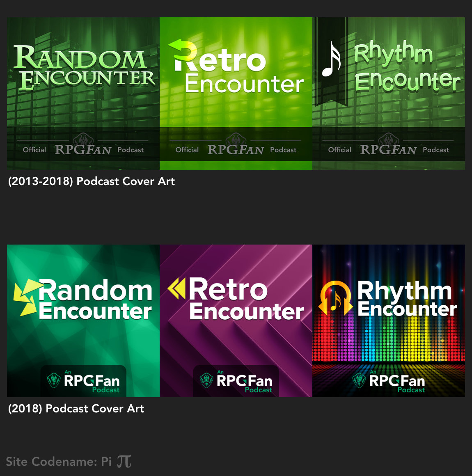Open the teal 2018 Random Encounter cover
The image size is (472, 476).
coord(83,321)
